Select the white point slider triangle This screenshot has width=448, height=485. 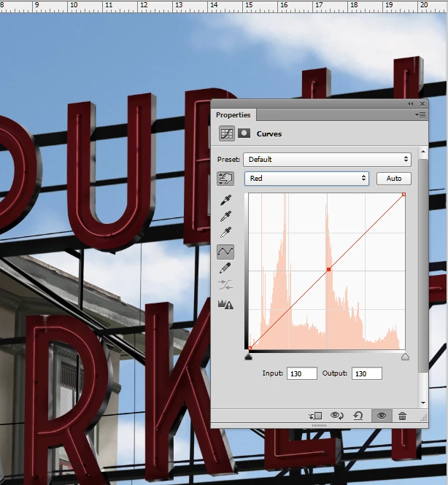(x=405, y=357)
